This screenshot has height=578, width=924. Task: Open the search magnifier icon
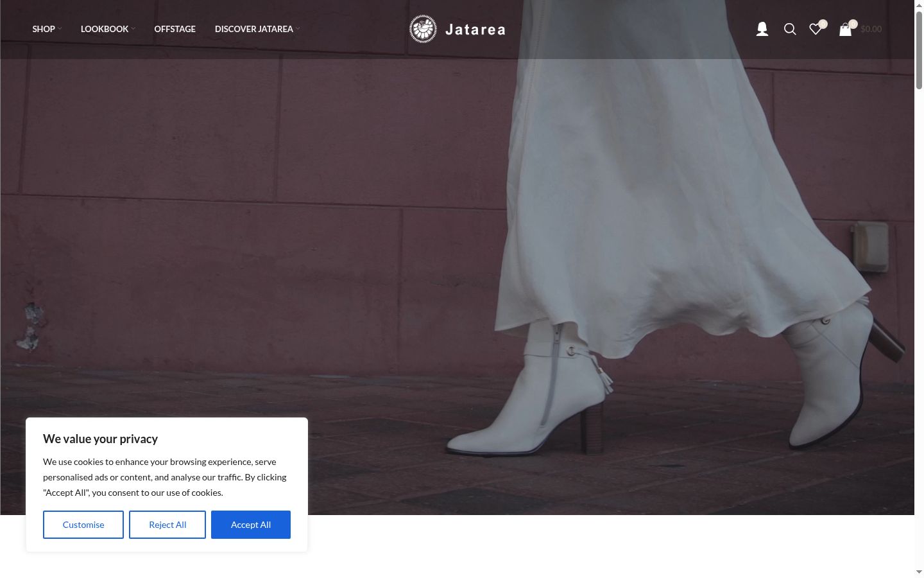pyautogui.click(x=790, y=29)
